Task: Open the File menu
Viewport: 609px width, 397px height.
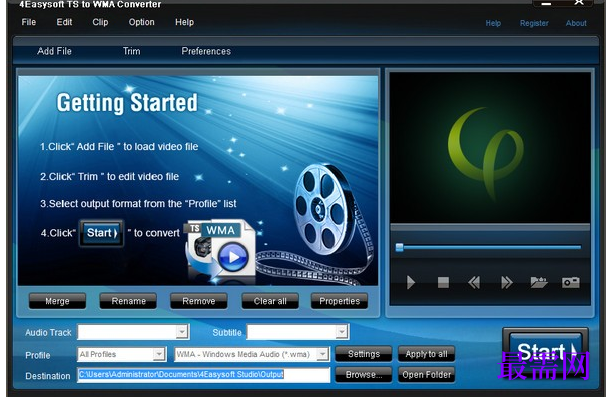Action: tap(29, 22)
